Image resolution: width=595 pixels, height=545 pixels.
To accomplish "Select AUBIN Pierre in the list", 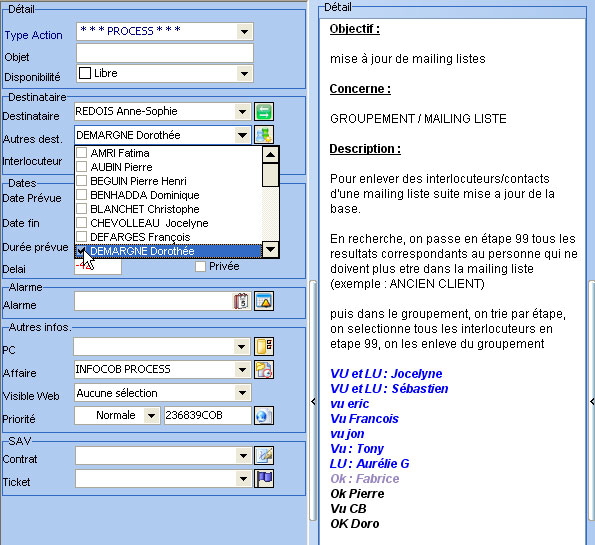I will [168, 167].
